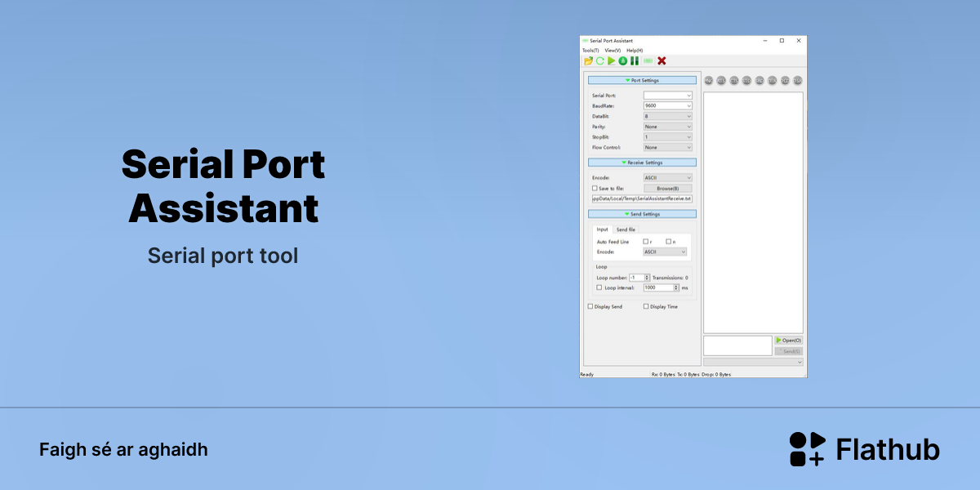
Task: Click the Browse(B) button
Action: tap(667, 189)
